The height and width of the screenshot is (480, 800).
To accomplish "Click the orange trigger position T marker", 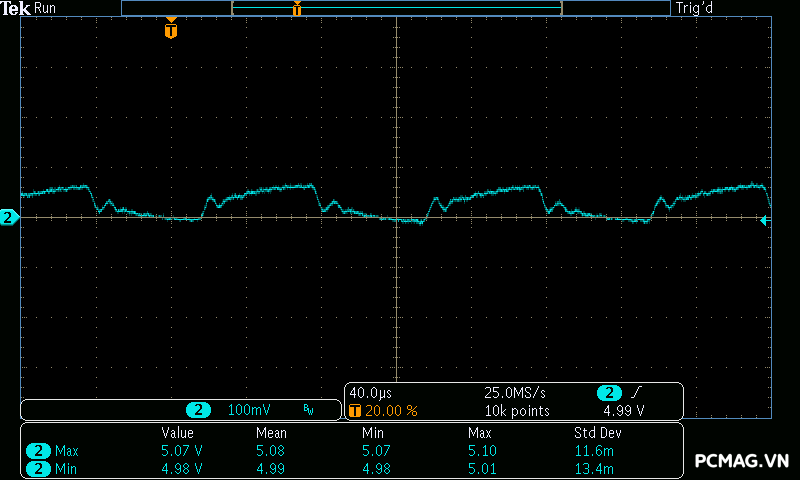I will (x=171, y=31).
